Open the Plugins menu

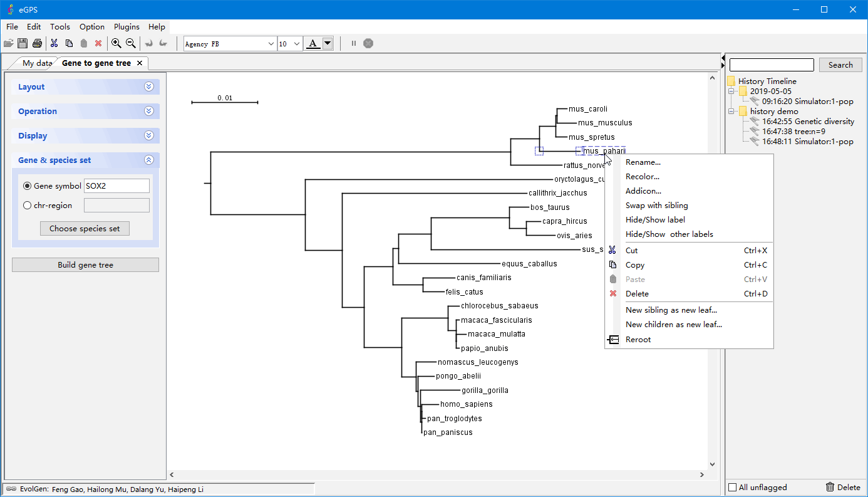point(127,27)
